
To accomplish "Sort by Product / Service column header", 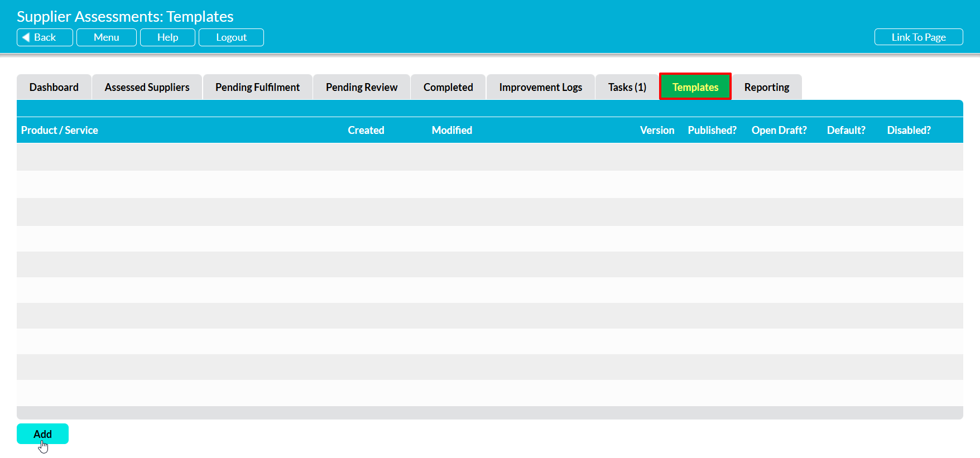I will point(60,130).
